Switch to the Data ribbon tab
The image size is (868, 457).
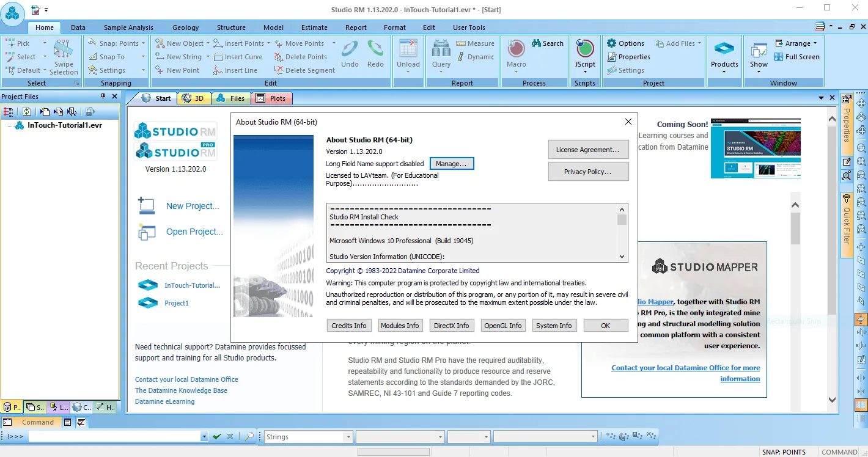point(78,27)
